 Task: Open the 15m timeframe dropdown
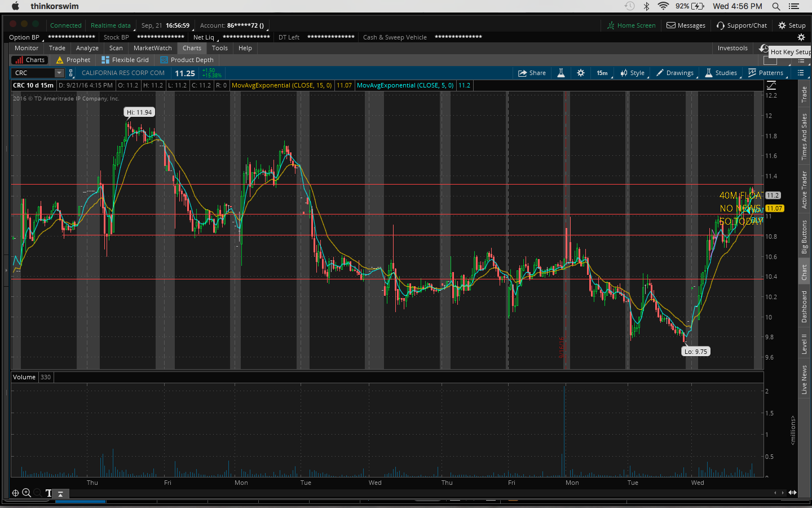(602, 73)
